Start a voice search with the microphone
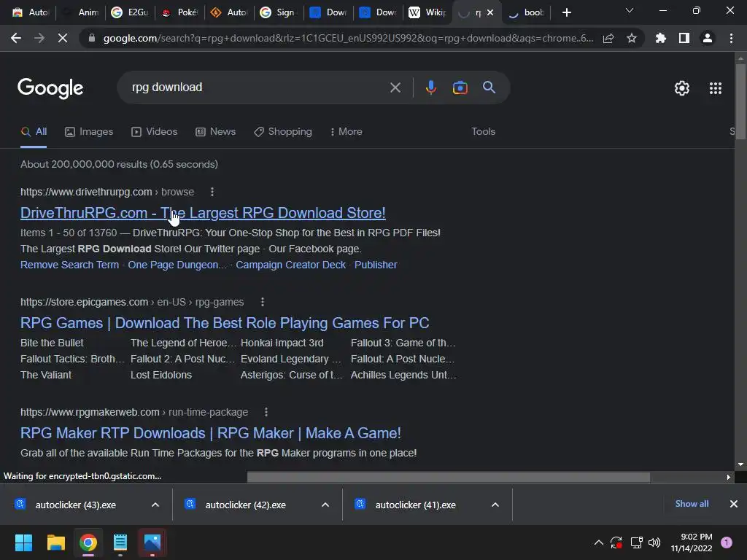The height and width of the screenshot is (560, 747). pos(430,87)
